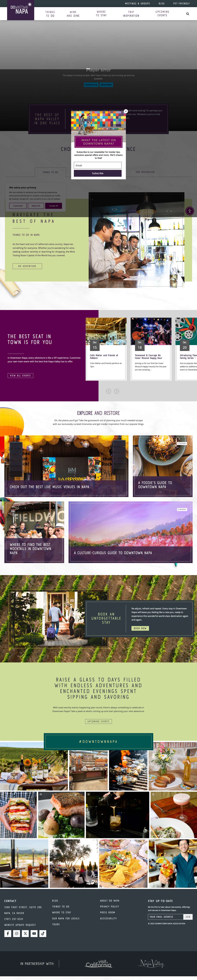Open Where To Stay nav menu
Image resolution: width=197 pixels, height=980 pixels.
101,14
